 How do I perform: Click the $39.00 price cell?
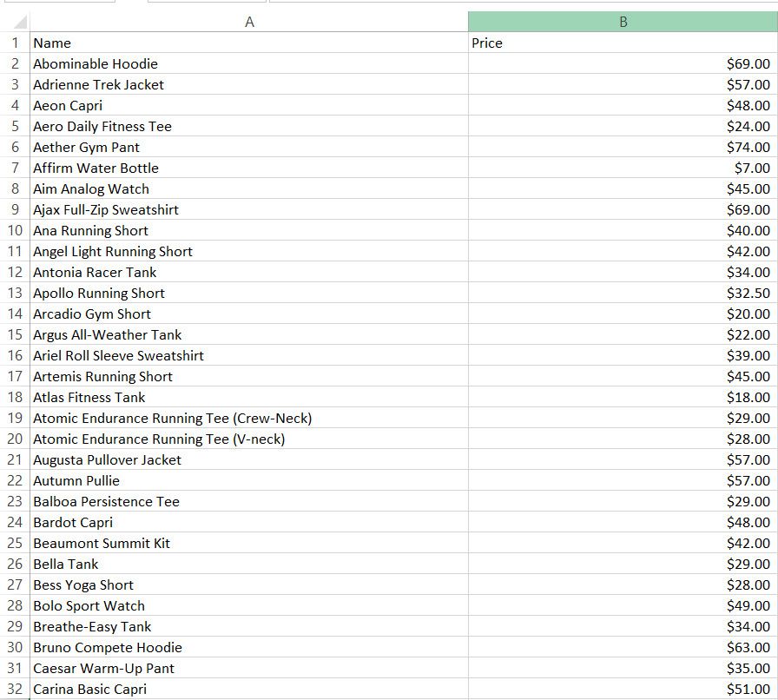(623, 355)
